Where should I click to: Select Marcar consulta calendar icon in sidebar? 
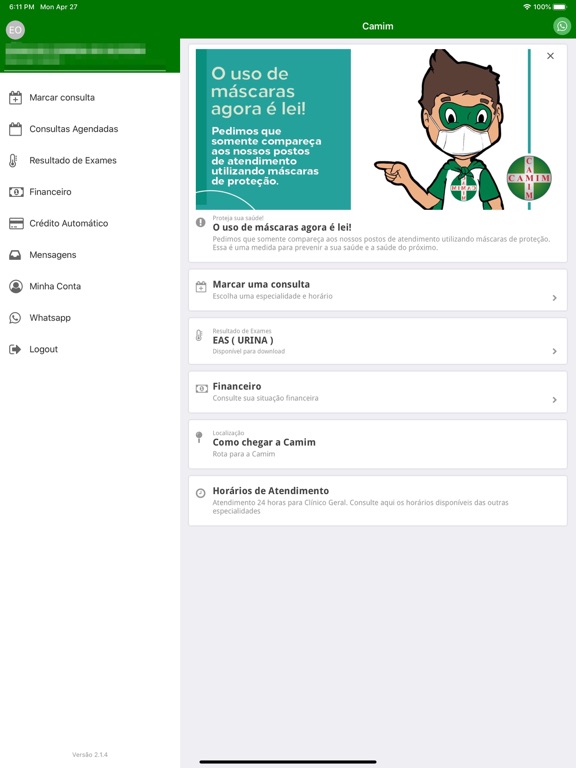[16, 97]
